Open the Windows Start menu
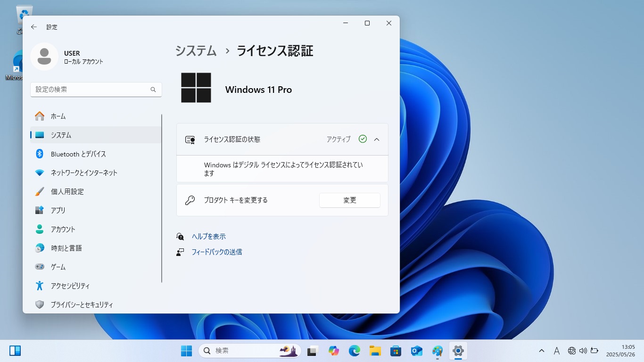The image size is (644, 362). 186,351
